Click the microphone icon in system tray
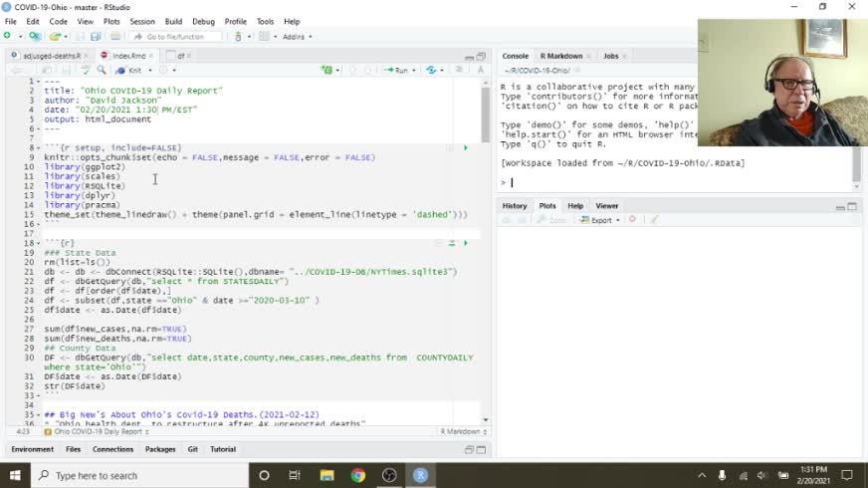This screenshot has width=868, height=488. 722,475
